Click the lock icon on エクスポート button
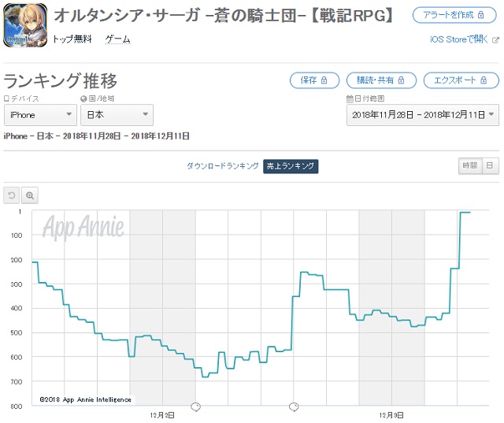Screen dimensions: 504x423 pyautogui.click(x=484, y=80)
